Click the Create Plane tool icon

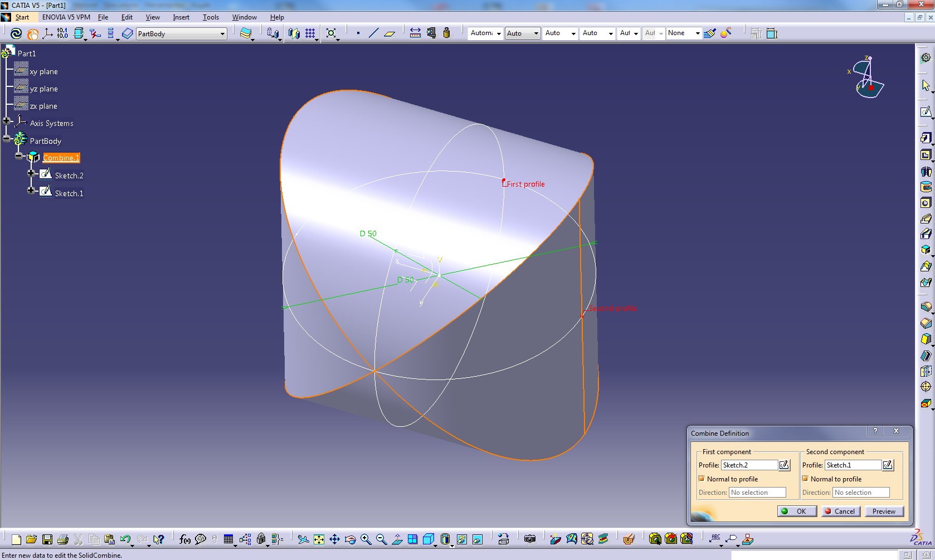389,33
